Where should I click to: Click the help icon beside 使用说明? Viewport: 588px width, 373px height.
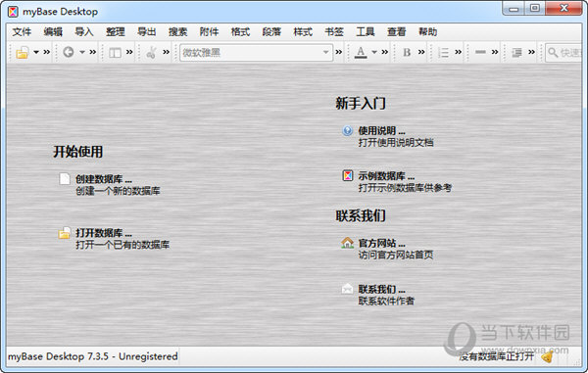(348, 130)
